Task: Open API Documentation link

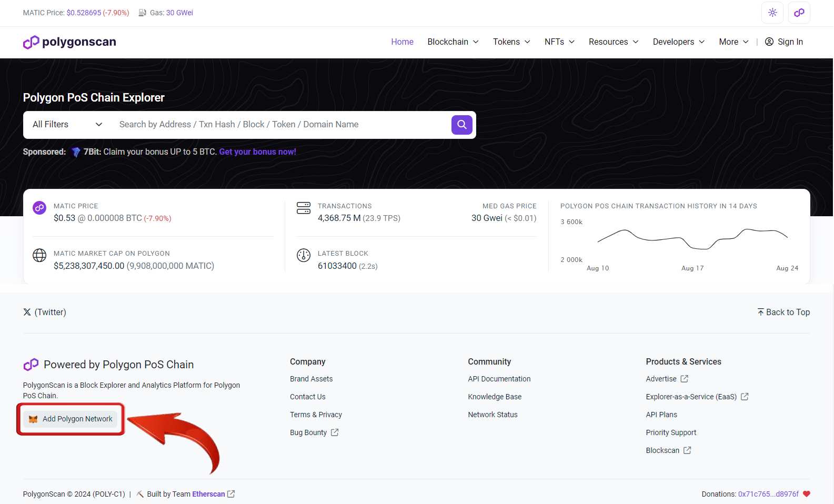Action: tap(499, 379)
